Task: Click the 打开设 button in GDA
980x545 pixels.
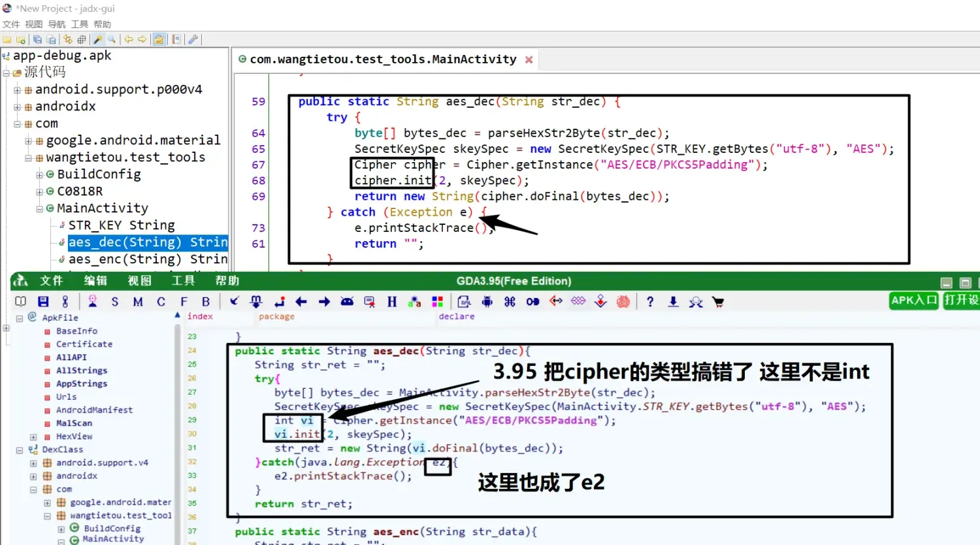Action: (x=960, y=301)
